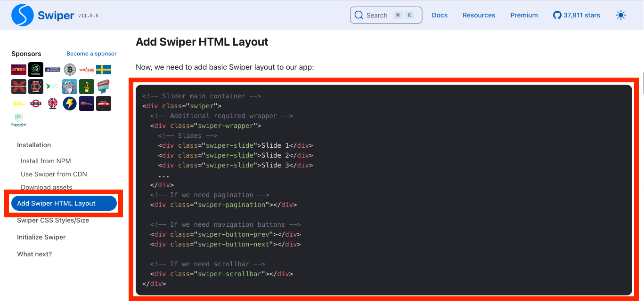Go to Installation in sidebar

[34, 145]
